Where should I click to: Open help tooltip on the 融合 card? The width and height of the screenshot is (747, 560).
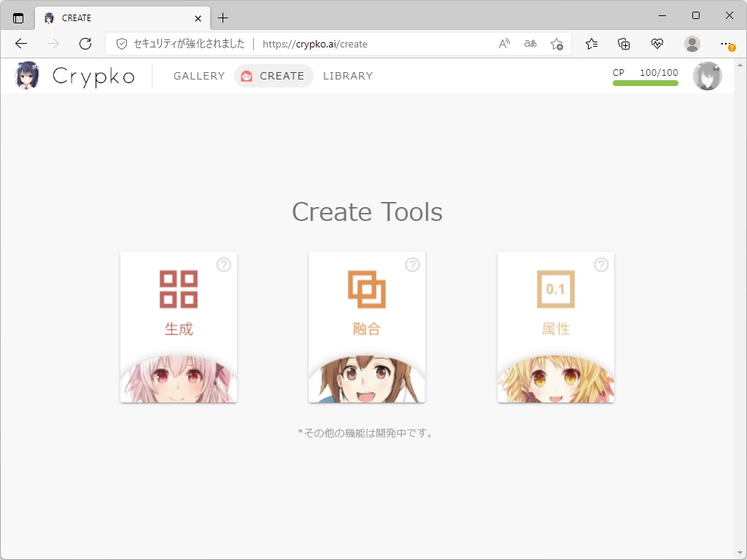click(412, 265)
